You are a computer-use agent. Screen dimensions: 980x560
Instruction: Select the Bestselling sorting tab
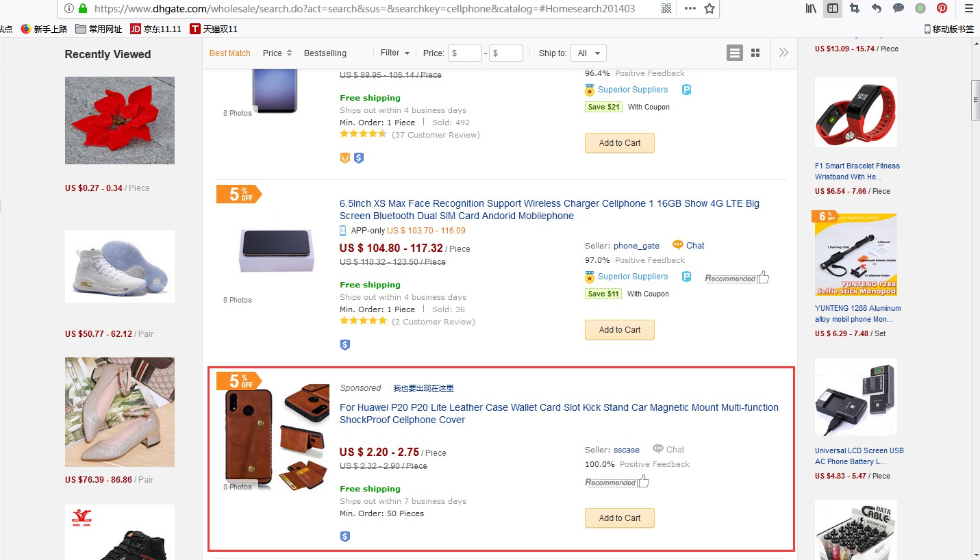pos(325,53)
